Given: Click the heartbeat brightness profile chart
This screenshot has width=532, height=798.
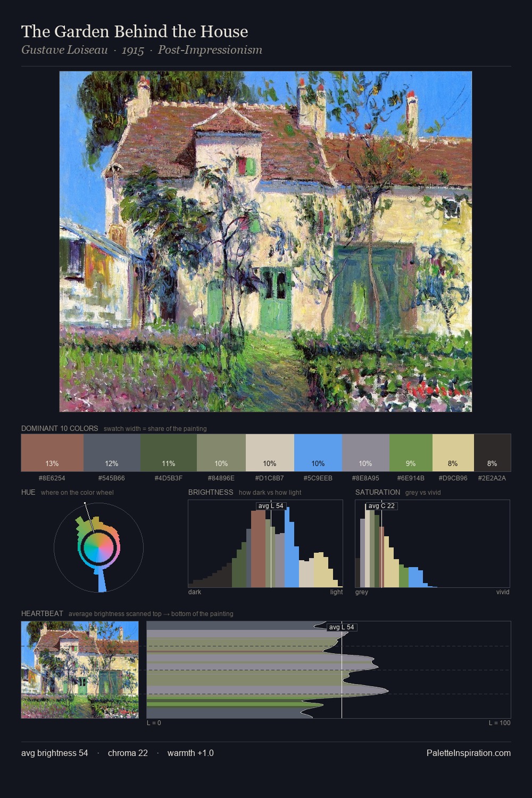Looking at the screenshot, I should [329, 670].
